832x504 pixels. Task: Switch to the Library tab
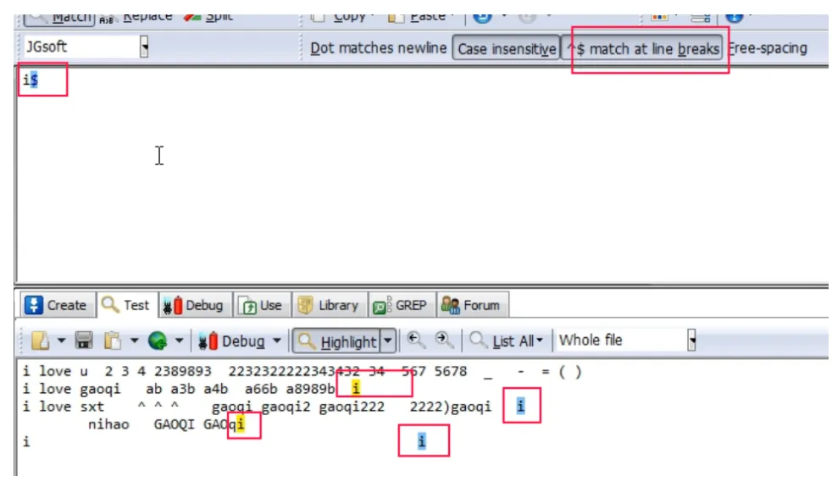329,305
